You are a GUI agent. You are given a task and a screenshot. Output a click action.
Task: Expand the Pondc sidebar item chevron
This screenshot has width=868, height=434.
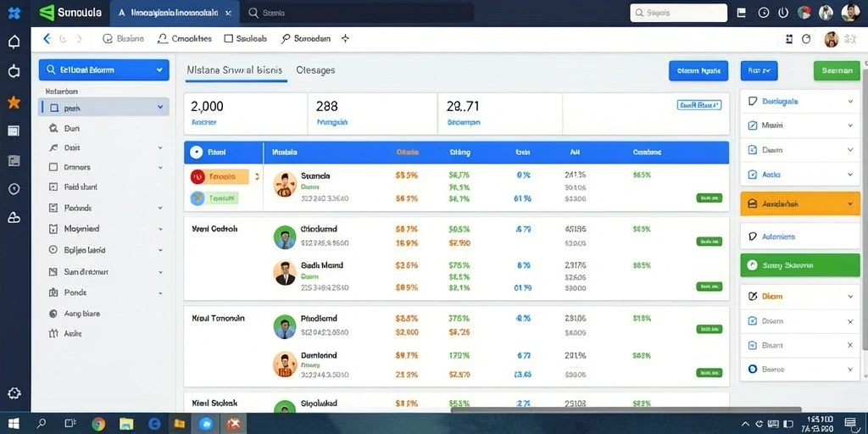click(x=160, y=292)
